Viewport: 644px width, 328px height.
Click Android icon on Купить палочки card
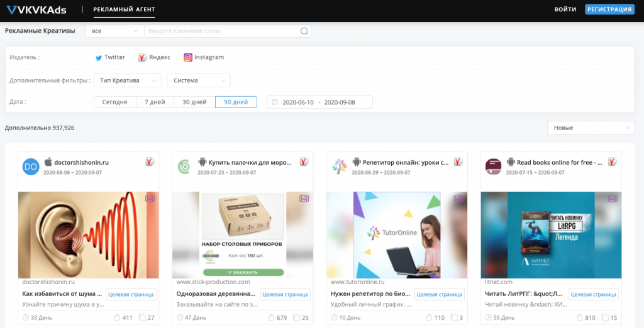click(x=202, y=161)
